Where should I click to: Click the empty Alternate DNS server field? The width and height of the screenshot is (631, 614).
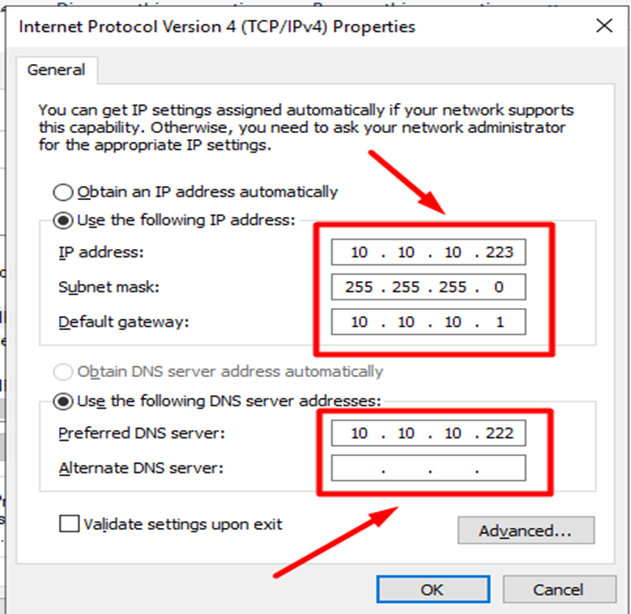pyautogui.click(x=429, y=468)
